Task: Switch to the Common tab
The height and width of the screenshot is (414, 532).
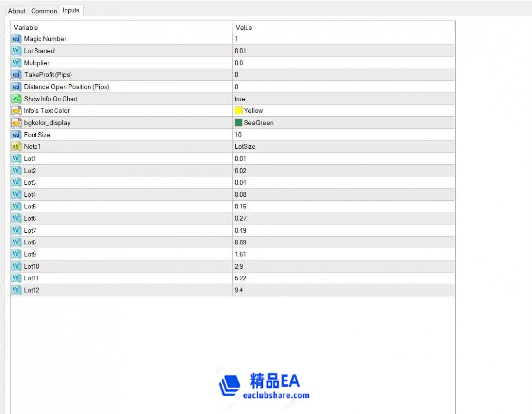Action: (44, 11)
